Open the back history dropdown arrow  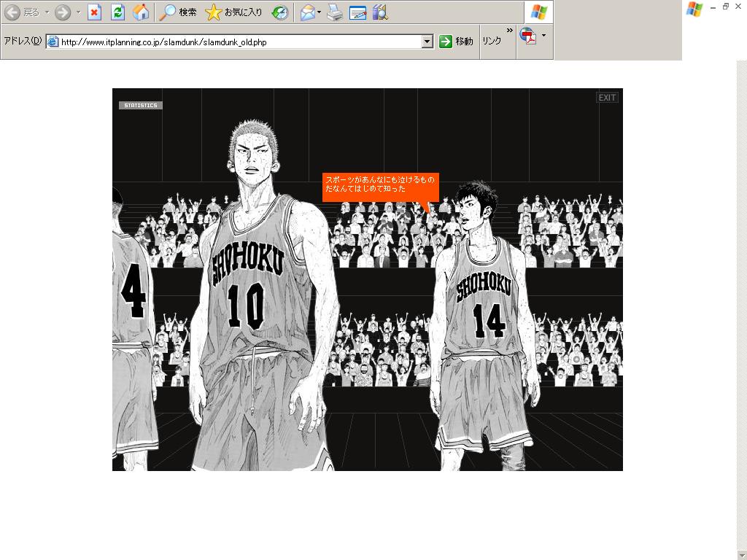coord(47,12)
